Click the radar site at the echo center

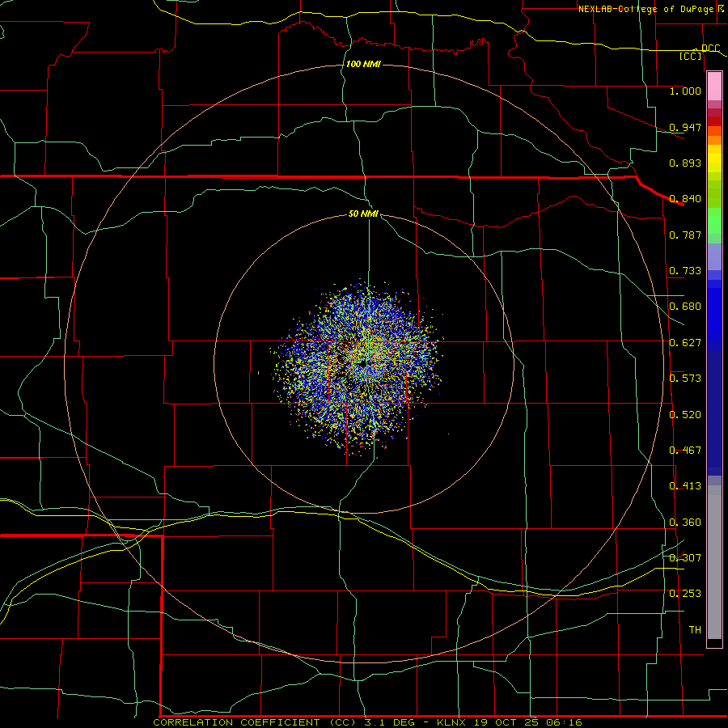[x=363, y=365]
